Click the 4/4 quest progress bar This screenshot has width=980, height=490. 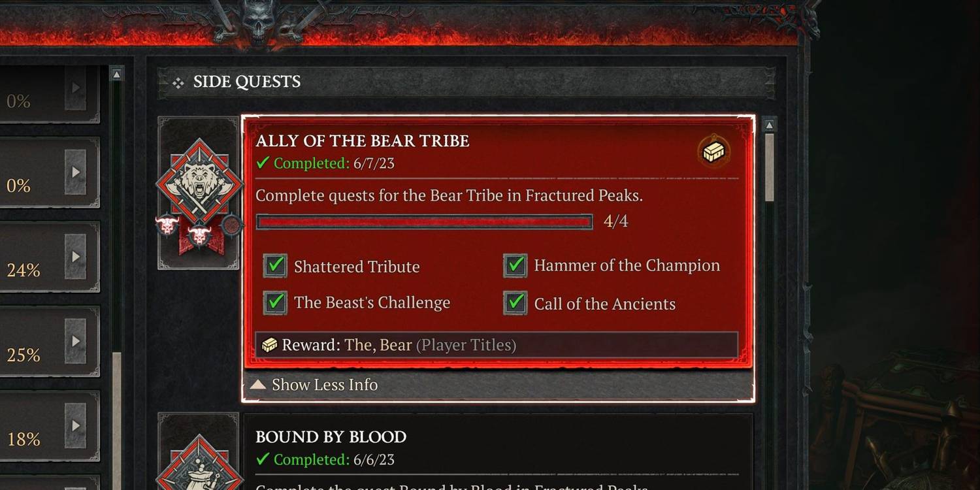pyautogui.click(x=424, y=221)
